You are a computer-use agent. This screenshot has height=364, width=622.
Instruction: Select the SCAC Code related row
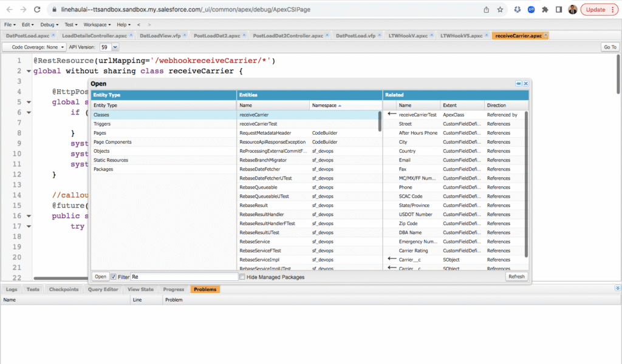tap(454, 196)
